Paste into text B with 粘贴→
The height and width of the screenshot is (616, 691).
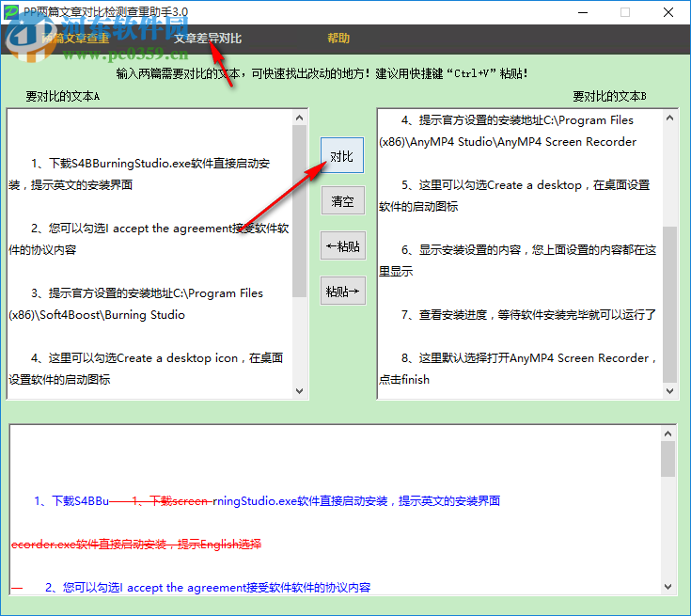pyautogui.click(x=343, y=291)
